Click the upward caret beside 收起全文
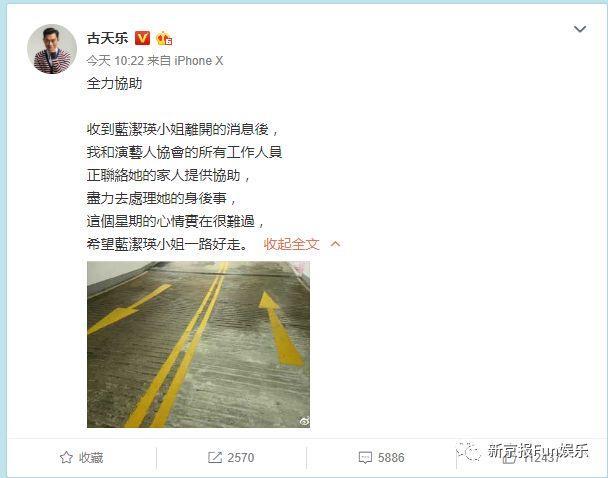This screenshot has height=478, width=608. [335, 244]
